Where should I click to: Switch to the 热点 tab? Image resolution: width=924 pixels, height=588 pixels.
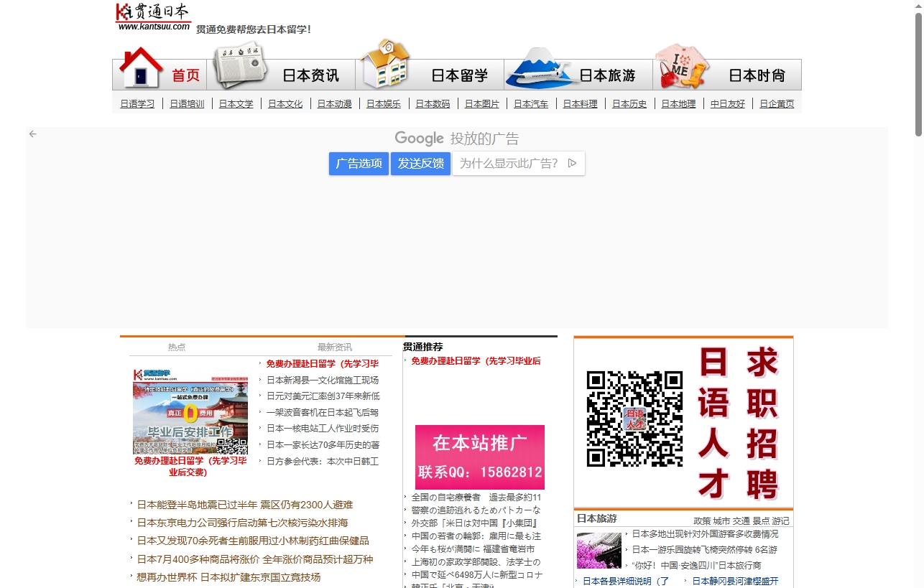point(177,347)
